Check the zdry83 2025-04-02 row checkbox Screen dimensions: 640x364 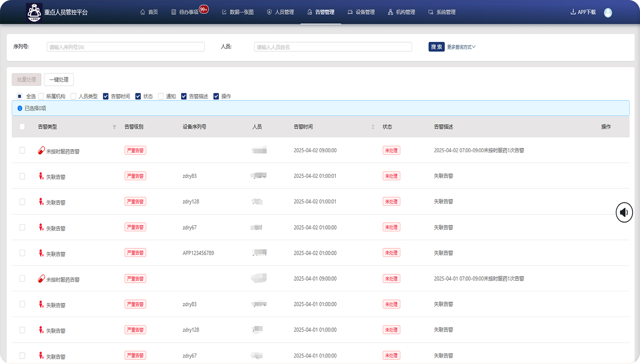tap(22, 176)
